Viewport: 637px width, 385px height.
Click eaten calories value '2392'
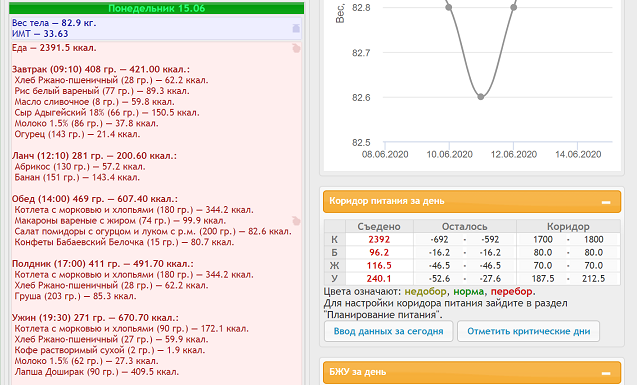tap(379, 240)
